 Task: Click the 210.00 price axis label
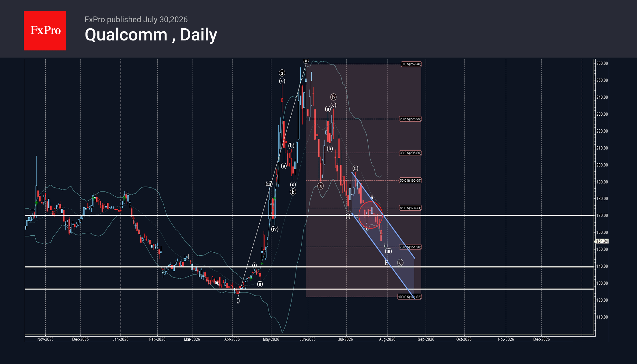pos(602,148)
